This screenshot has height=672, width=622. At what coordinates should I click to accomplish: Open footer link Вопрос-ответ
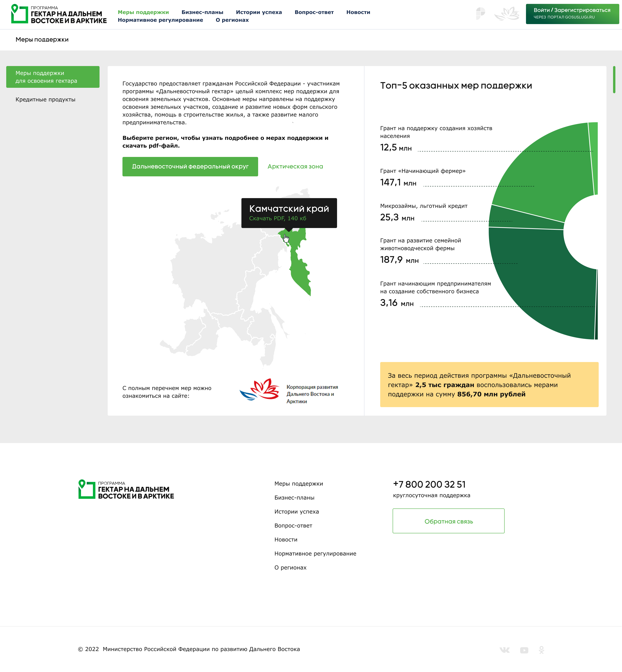pos(293,525)
